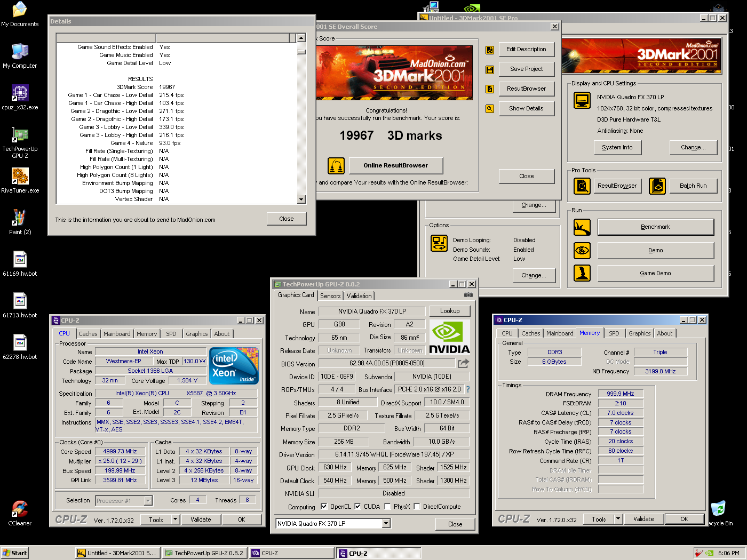Switch to TechPowerUp GPU-Z taskbar button
The height and width of the screenshot is (560, 747).
coord(204,553)
